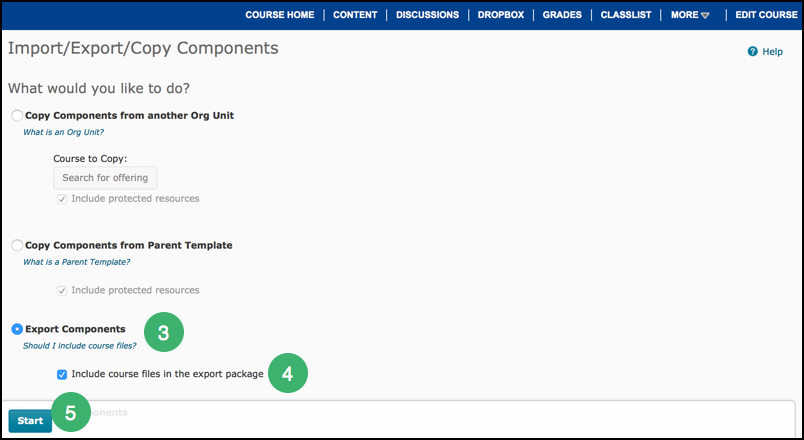
Task: Click the 'Course to Copy:' label
Action: 90,159
